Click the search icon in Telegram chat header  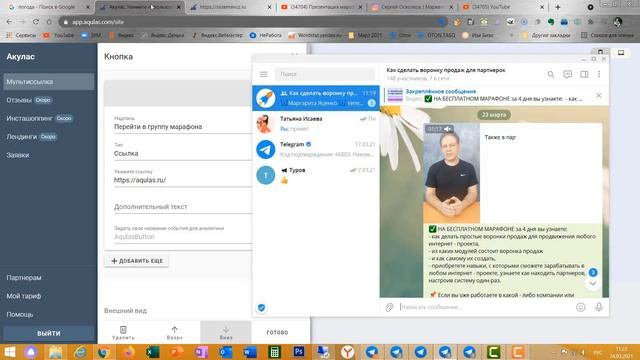coord(551,74)
